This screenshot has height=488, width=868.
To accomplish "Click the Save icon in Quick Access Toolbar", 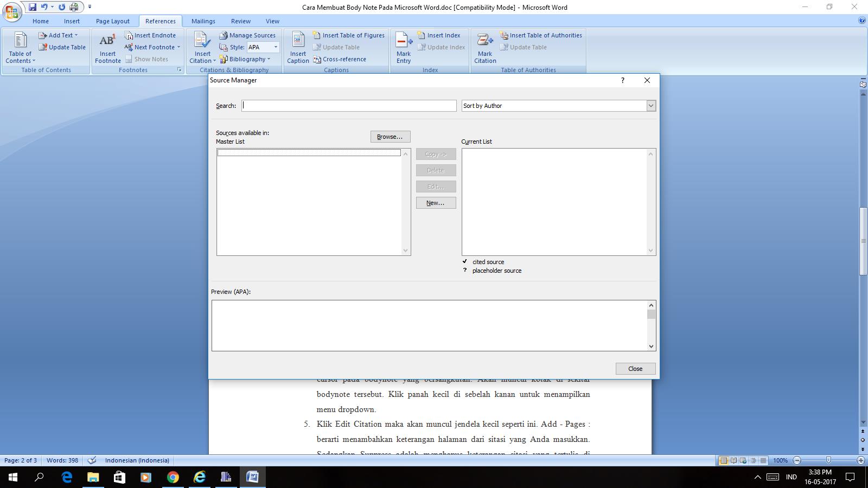I will pos(34,7).
